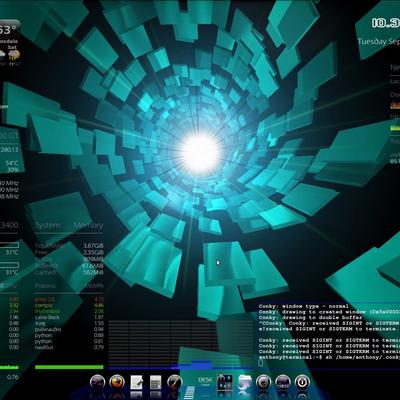Screen dimensions: 400x400
Task: Launch the text editor notepad dock icon
Action: coord(136,382)
